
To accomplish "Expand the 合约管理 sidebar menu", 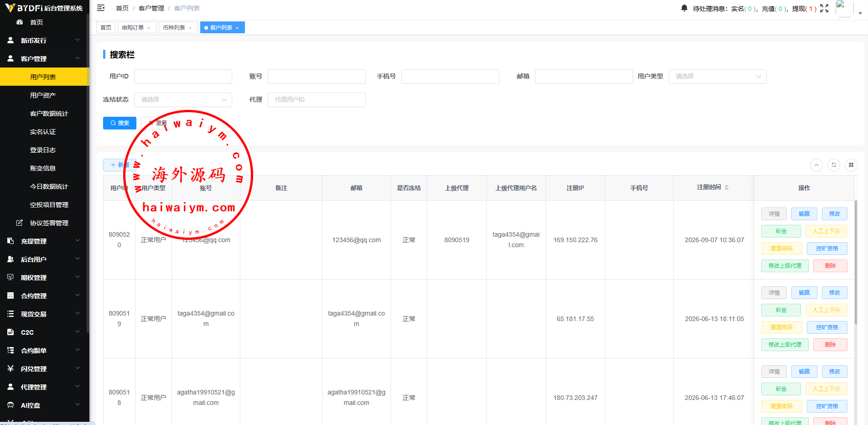I will point(44,295).
